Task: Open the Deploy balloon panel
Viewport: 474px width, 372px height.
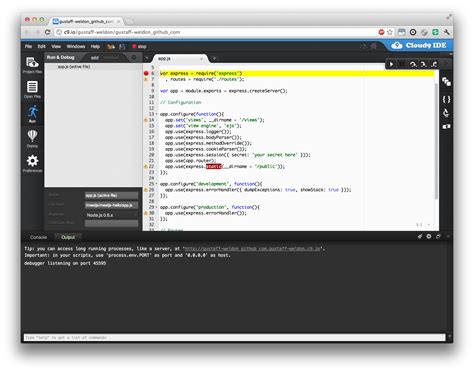Action: coord(32,138)
